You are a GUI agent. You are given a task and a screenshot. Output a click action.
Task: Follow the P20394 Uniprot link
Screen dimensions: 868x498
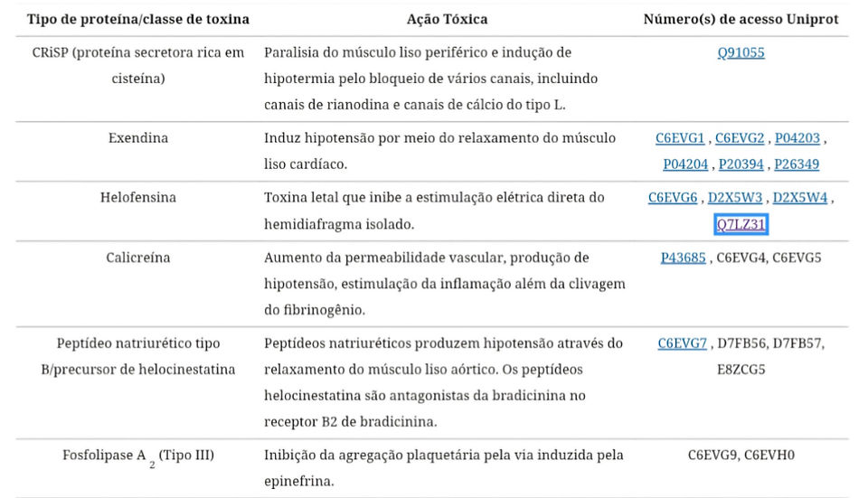tap(741, 164)
